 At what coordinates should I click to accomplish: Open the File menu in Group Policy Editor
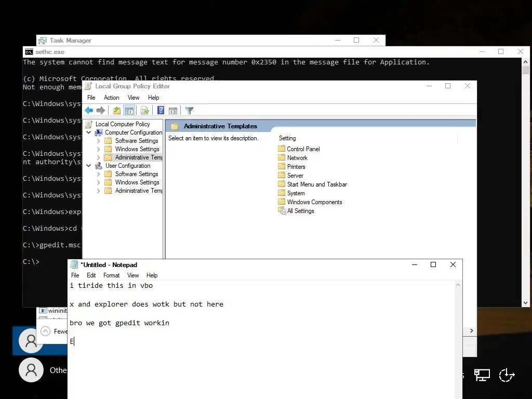91,98
